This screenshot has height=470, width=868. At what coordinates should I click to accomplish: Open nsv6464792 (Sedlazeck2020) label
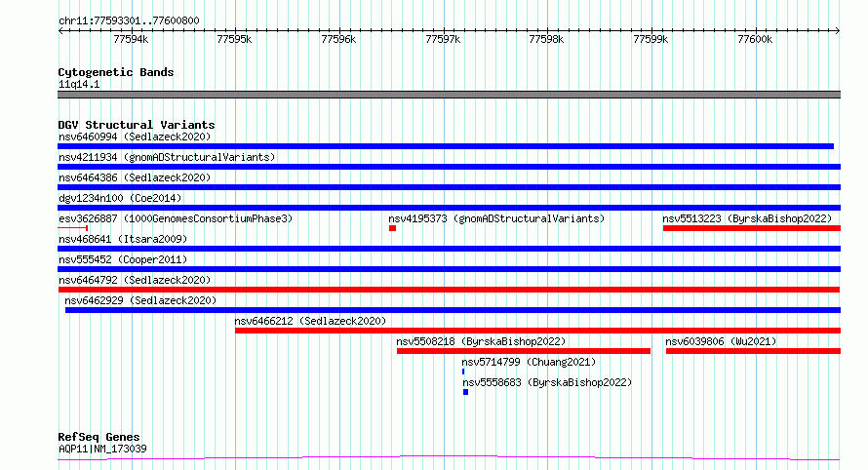(x=135, y=280)
